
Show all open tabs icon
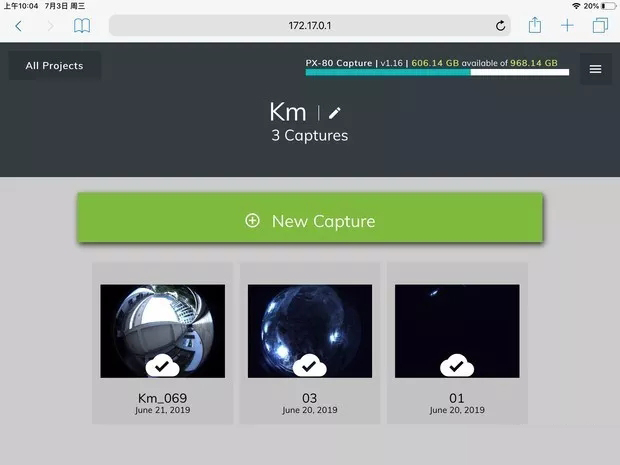click(x=600, y=25)
